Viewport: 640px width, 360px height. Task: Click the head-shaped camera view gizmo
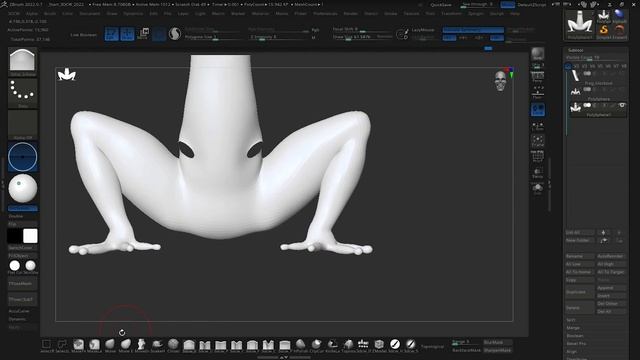pos(501,80)
